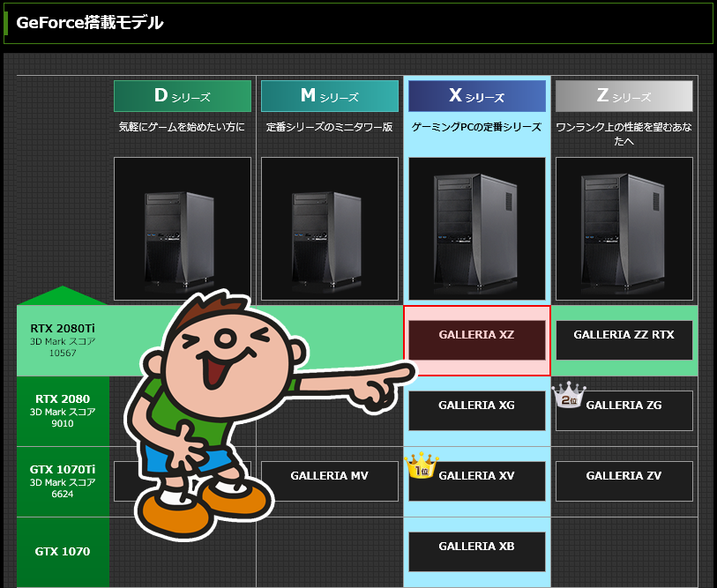Click text ゲーミングPCの定番シリーズ

[x=476, y=127]
